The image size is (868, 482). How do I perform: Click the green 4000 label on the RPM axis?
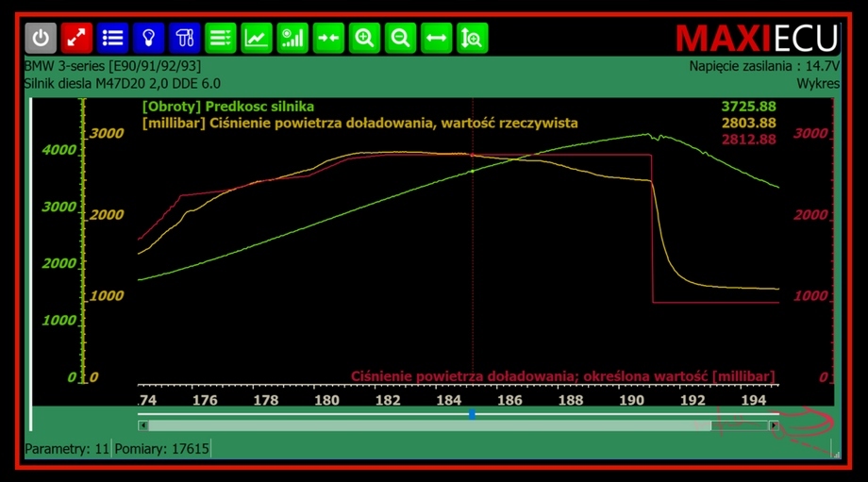(x=59, y=150)
